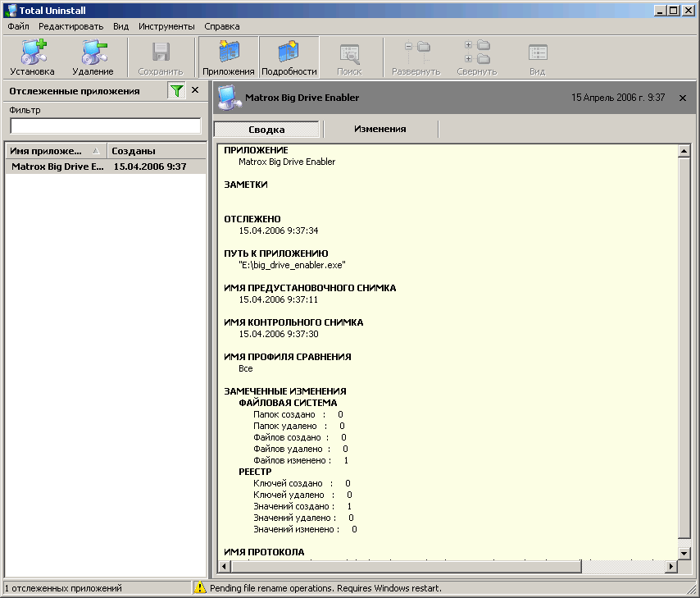700x598 pixels.
Task: Click the vertical scrollbar thumb
Action: [x=684, y=348]
